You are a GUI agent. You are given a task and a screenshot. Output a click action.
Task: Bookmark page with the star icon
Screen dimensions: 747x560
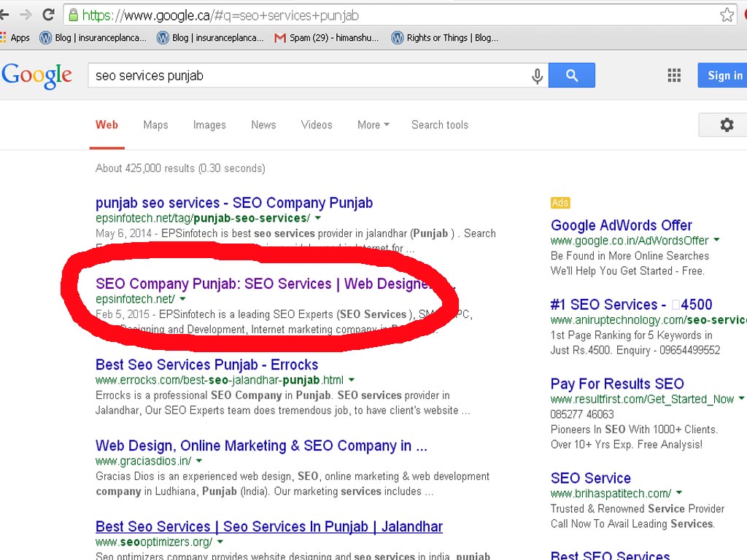point(727,15)
